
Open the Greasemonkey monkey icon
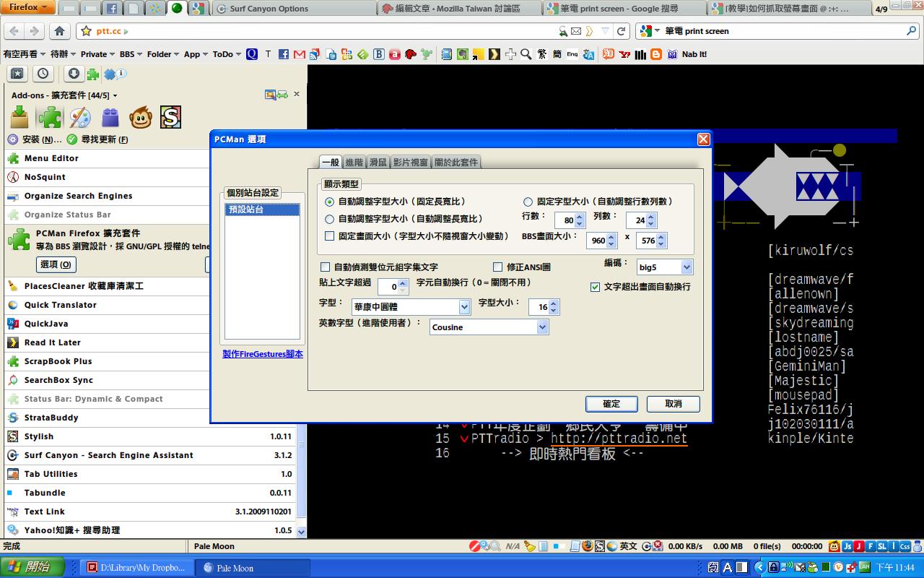pos(140,117)
